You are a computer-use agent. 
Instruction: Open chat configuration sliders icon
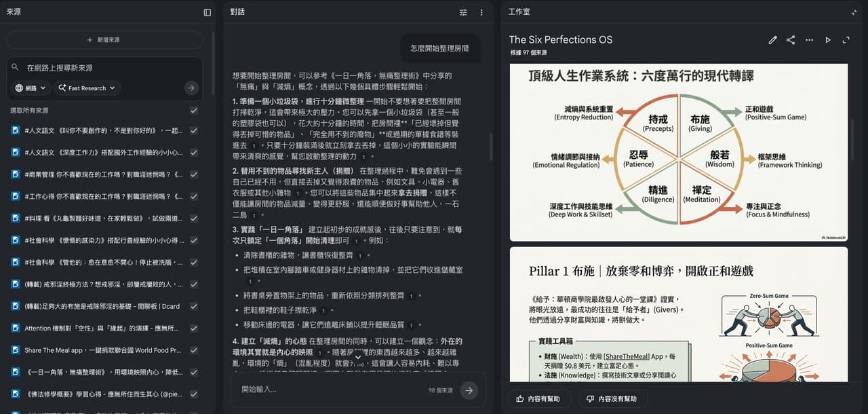[463, 12]
